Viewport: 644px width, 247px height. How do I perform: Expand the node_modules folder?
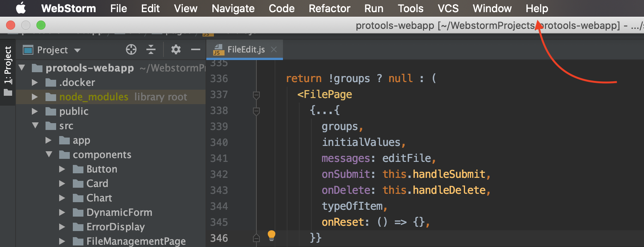(35, 97)
